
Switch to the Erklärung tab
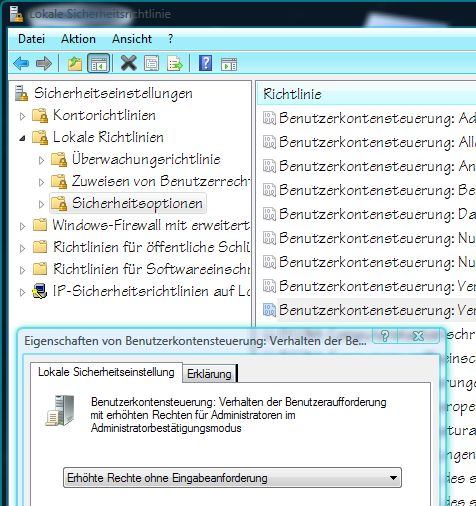click(209, 374)
